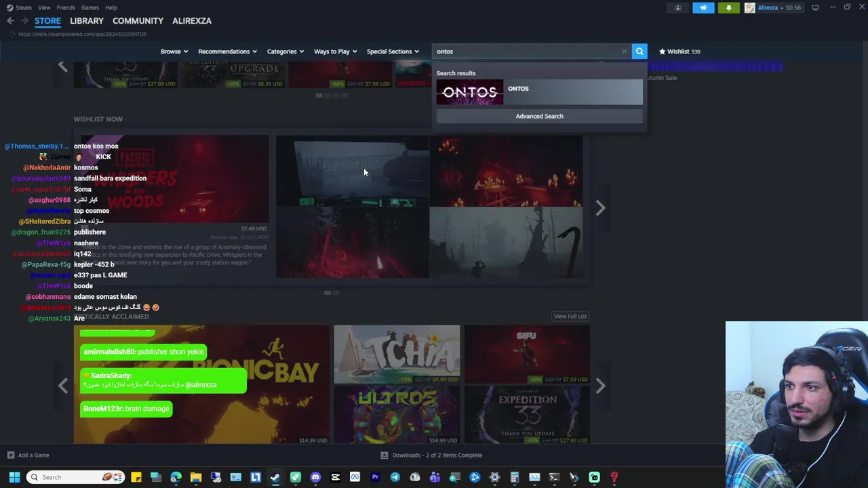Switch to Big Picture mode monitor icon
The image size is (868, 488).
click(815, 7)
